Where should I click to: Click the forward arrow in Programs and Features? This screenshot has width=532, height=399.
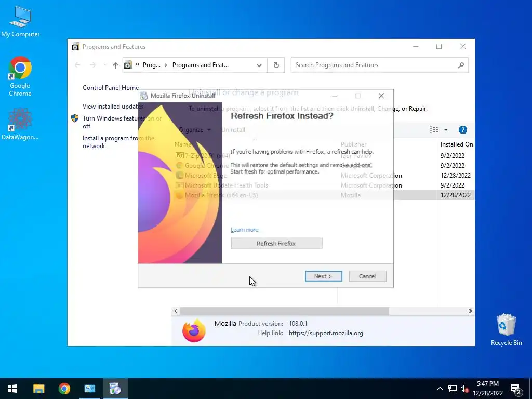click(x=92, y=65)
